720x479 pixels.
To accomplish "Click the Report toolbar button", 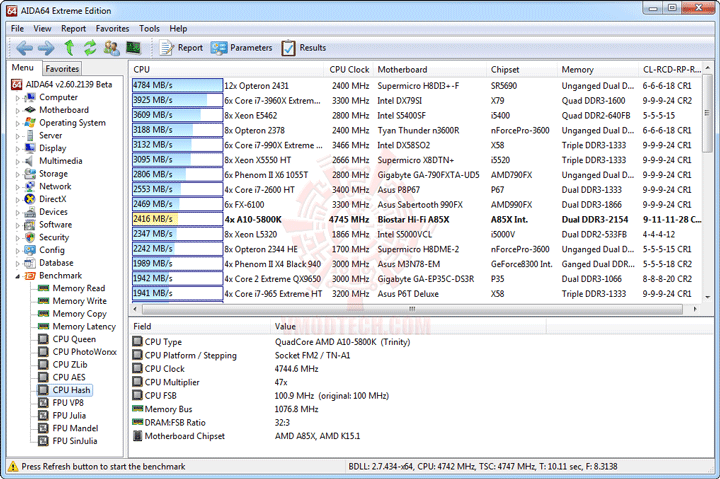I will [181, 48].
